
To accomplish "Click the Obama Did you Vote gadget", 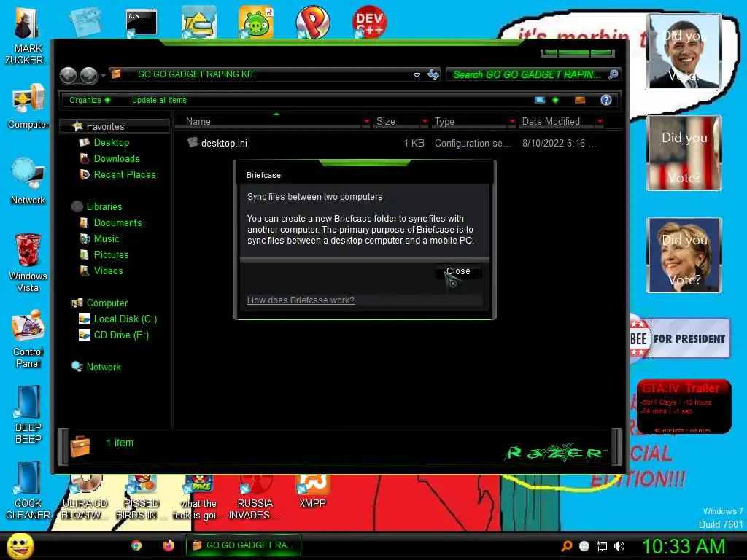I will [684, 50].
